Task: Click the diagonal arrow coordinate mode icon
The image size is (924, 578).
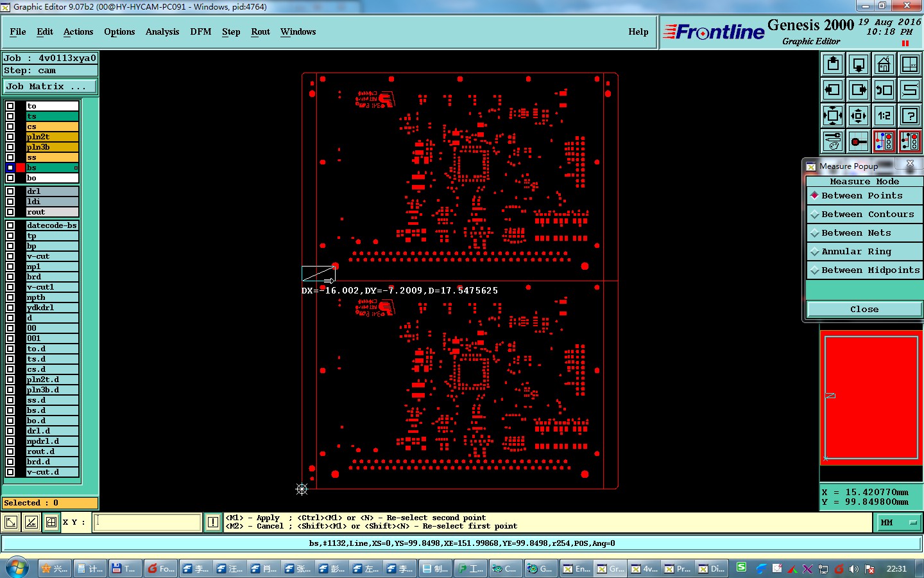Action: [11, 522]
